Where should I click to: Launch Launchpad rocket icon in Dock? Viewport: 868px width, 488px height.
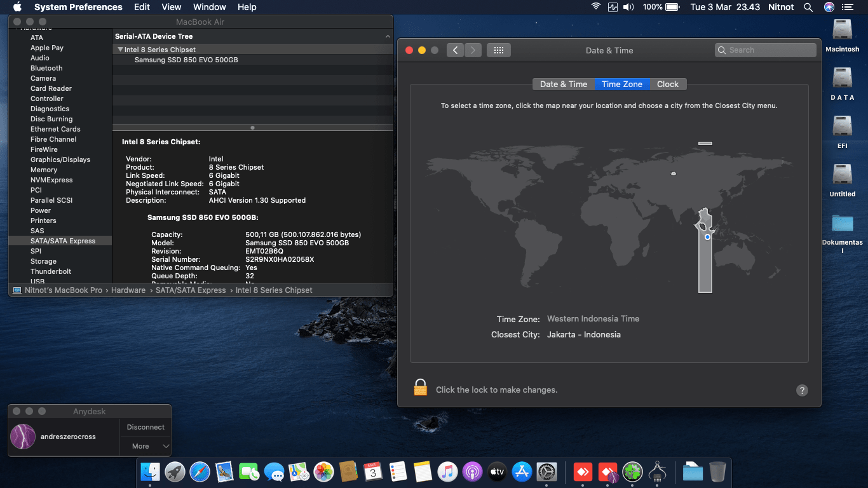[x=175, y=471]
